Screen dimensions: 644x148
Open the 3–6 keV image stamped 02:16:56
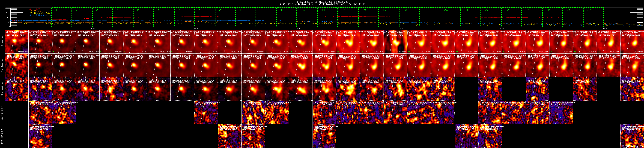tap(442, 42)
